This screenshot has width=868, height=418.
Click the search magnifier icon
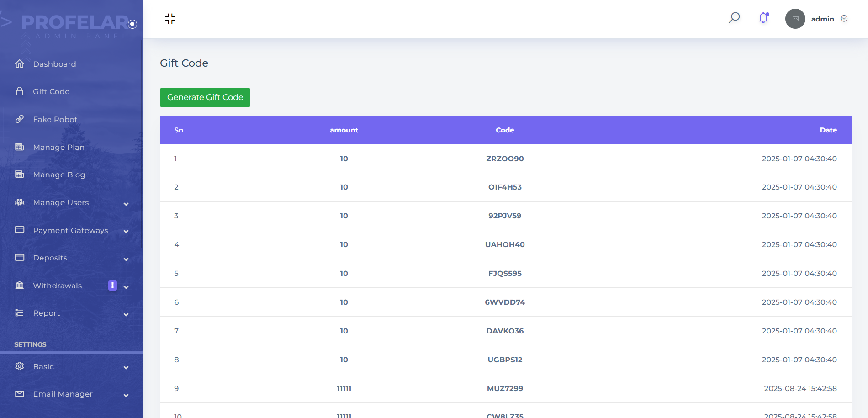[734, 18]
